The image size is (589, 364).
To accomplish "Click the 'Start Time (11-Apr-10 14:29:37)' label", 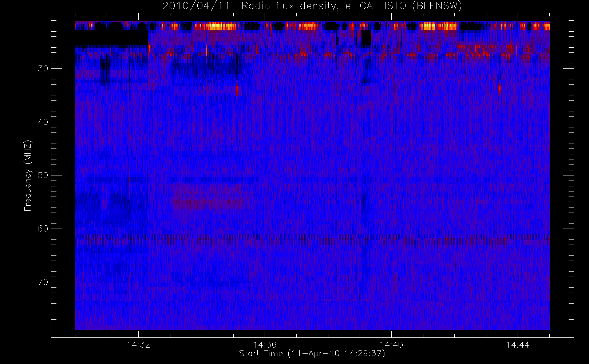I will [312, 353].
